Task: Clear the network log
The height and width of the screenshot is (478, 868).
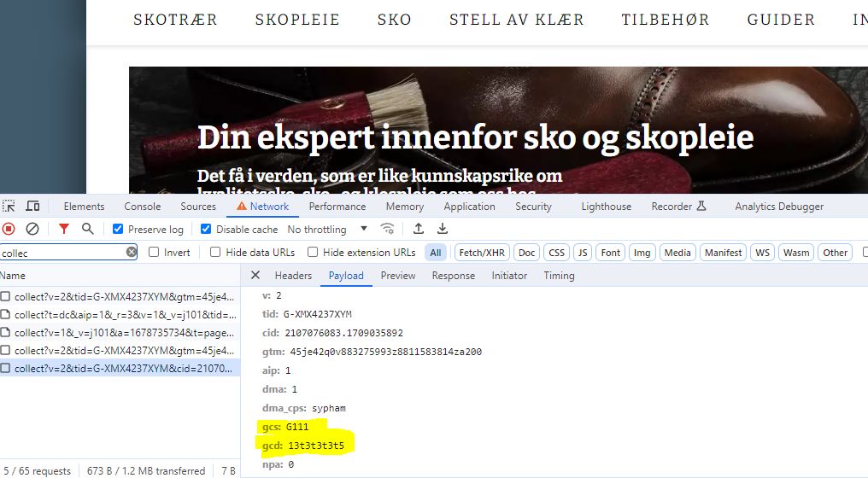Action: (32, 229)
